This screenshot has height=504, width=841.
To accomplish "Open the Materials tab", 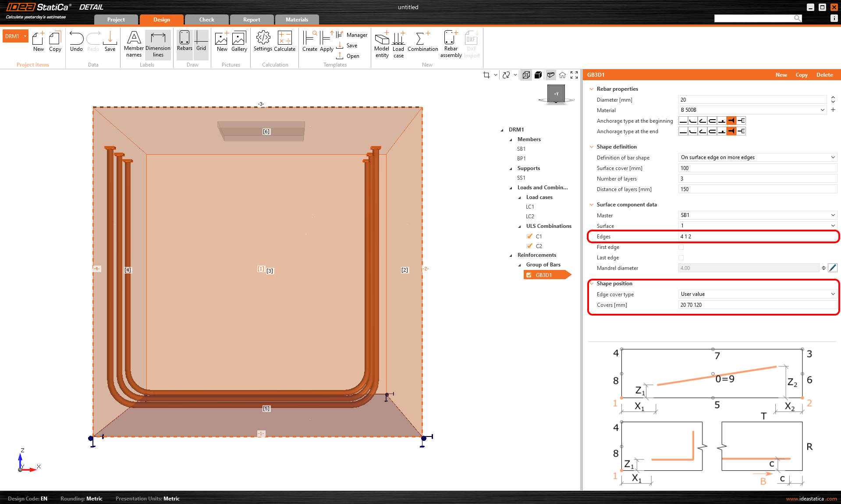I will pos(297,20).
